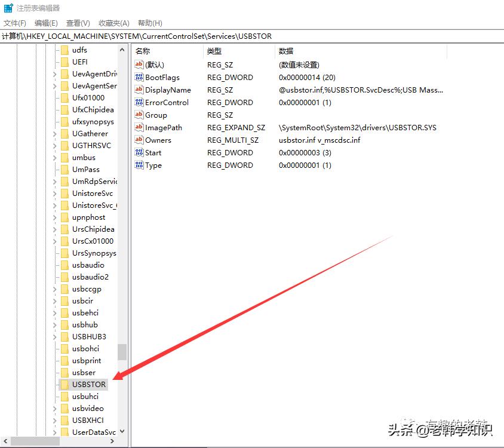Click the folder icon of the USBSTOR key
The width and height of the screenshot is (504, 448).
point(64,384)
